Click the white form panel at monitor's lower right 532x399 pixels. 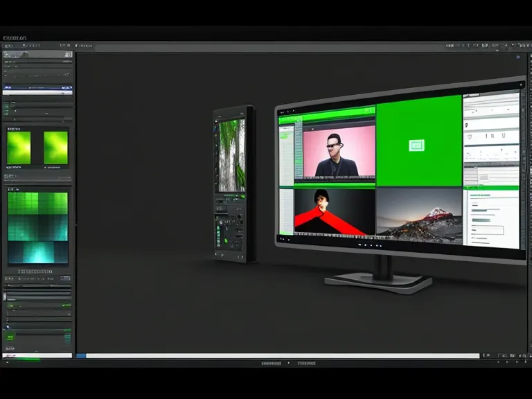tap(491, 219)
